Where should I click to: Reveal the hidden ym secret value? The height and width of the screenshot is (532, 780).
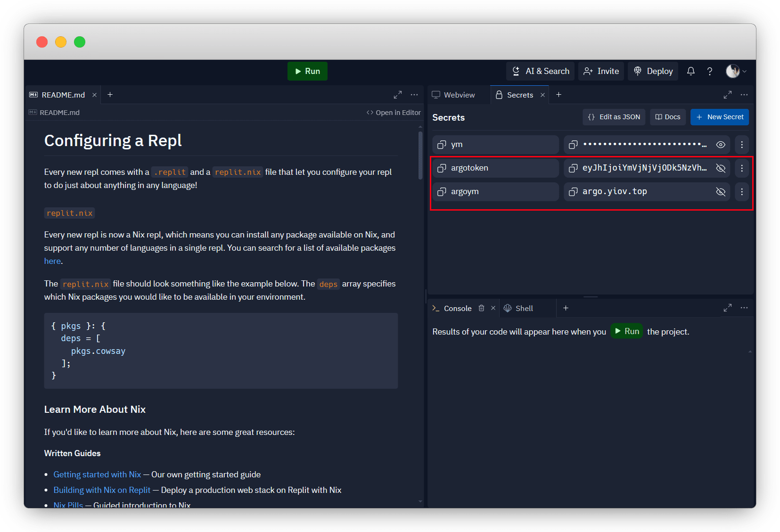coord(721,145)
